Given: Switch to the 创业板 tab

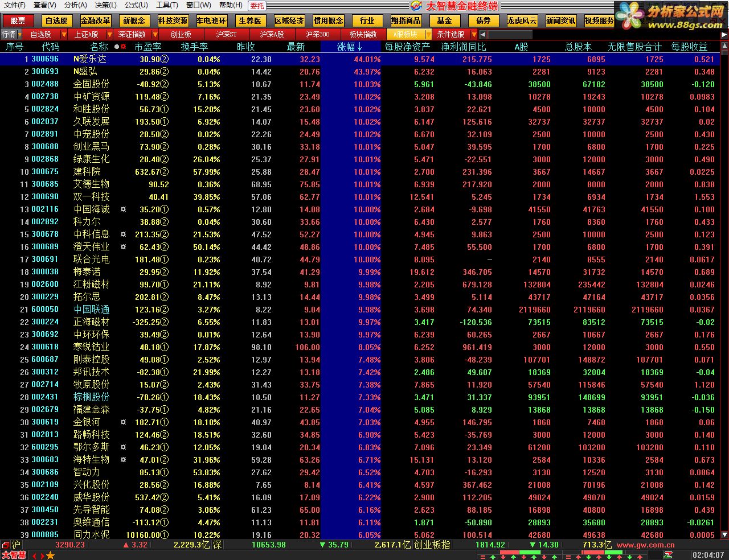Looking at the screenshot, I should click(181, 35).
